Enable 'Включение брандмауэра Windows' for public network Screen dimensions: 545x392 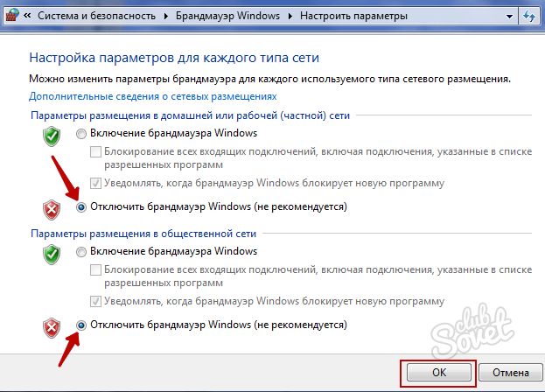(x=82, y=252)
